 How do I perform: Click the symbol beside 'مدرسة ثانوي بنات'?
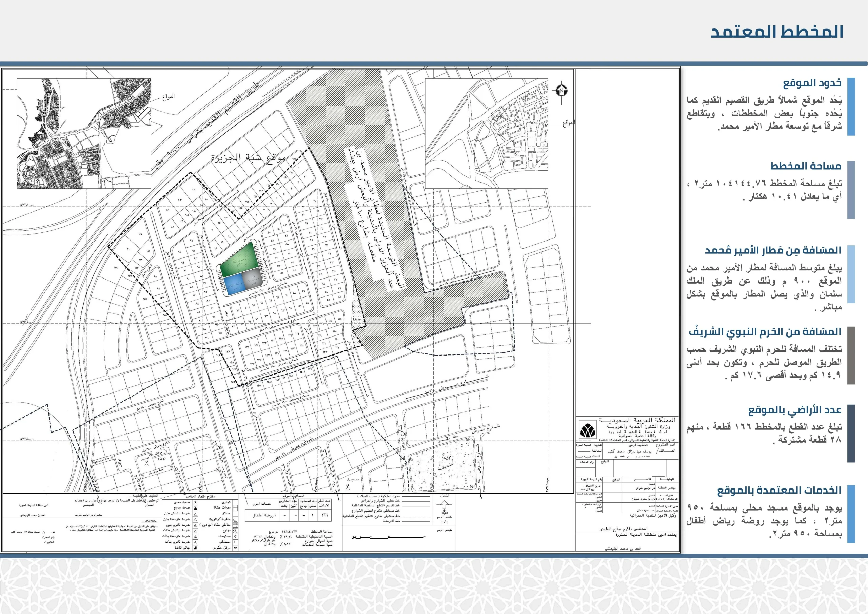click(x=195, y=542)
